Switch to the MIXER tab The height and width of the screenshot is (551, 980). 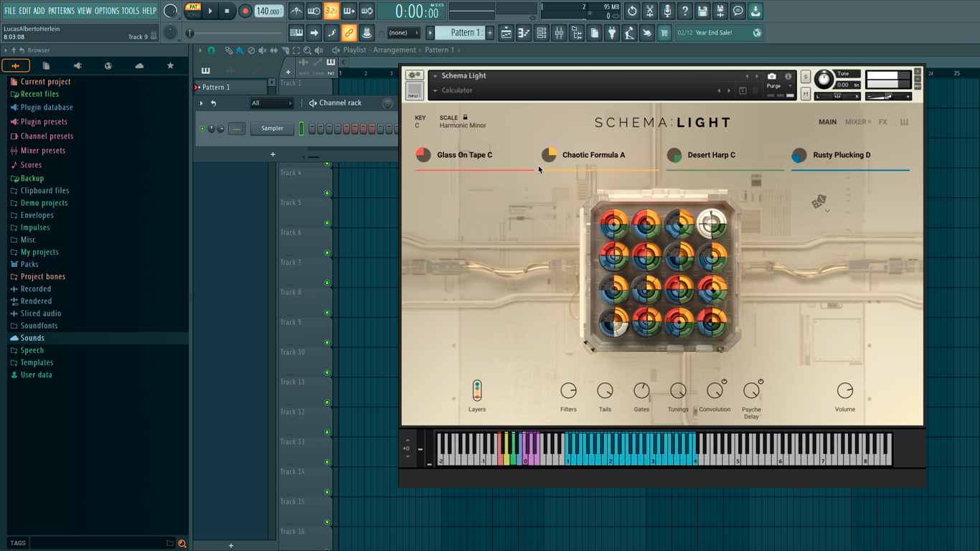coord(855,122)
